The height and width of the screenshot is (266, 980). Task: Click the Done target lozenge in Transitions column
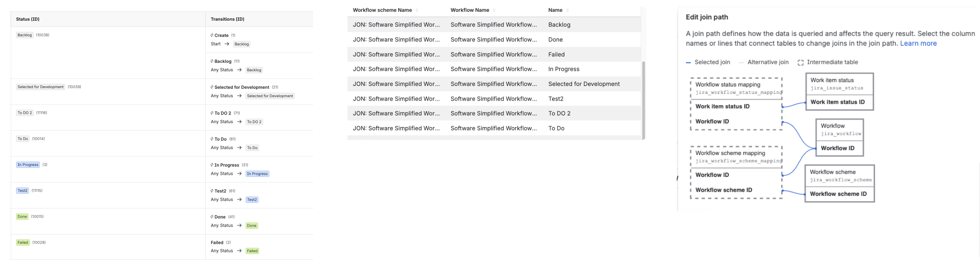(x=252, y=225)
